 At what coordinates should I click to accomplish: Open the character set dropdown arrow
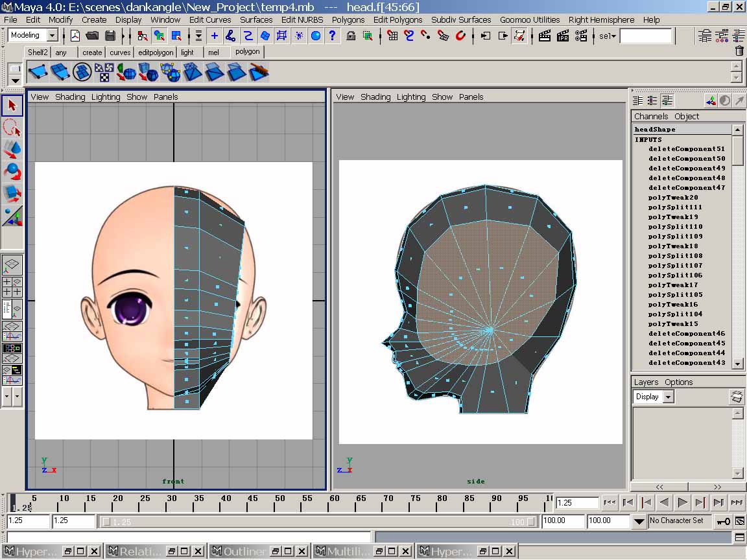(x=639, y=521)
